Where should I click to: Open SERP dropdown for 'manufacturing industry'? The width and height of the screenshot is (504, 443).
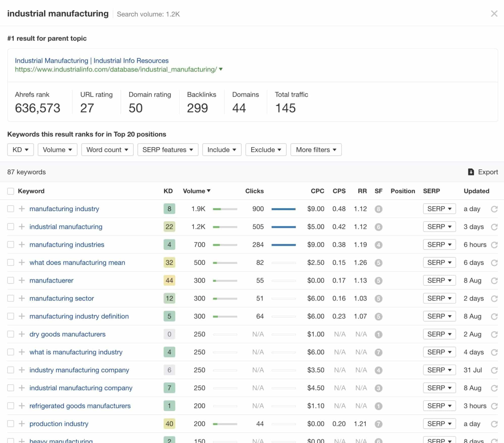439,209
